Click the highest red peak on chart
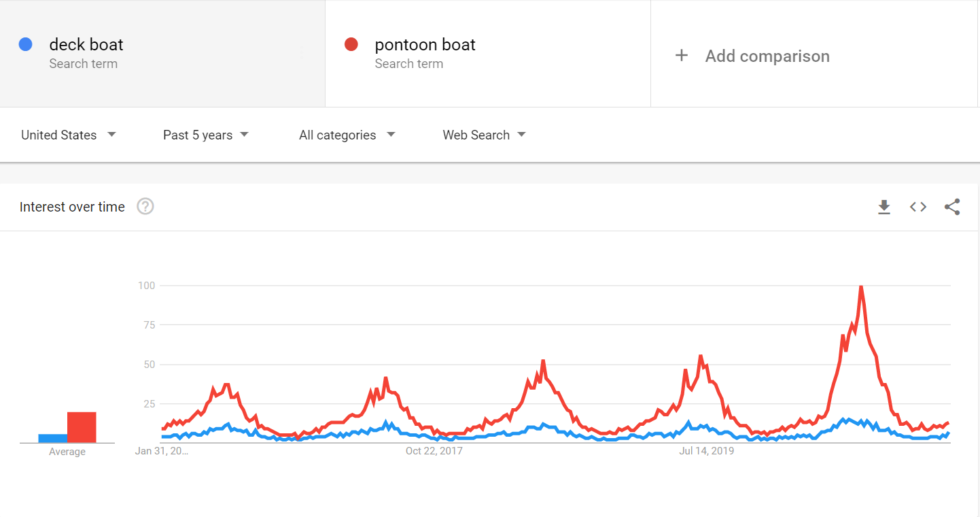The height and width of the screenshot is (517, 980). [x=861, y=287]
